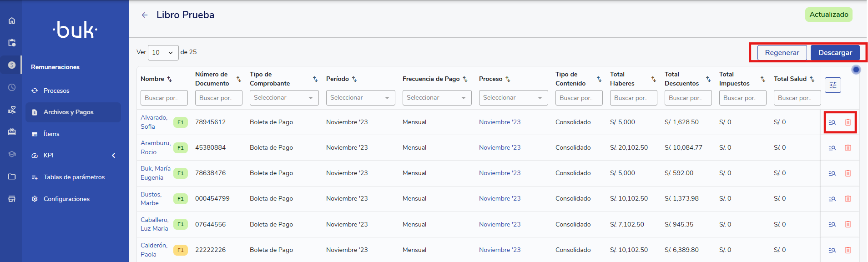Click the column settings filter icon
868x262 pixels.
[833, 85]
